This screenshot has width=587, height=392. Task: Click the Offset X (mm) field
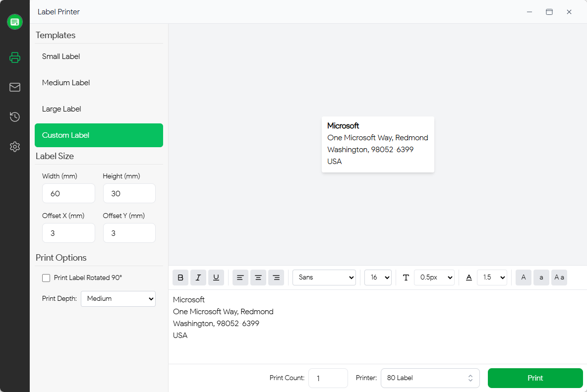click(68, 233)
